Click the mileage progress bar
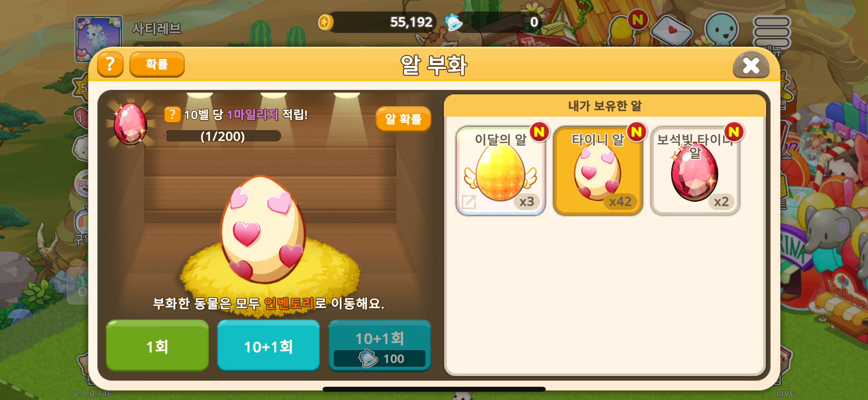Image resolution: width=868 pixels, height=400 pixels. (x=223, y=136)
